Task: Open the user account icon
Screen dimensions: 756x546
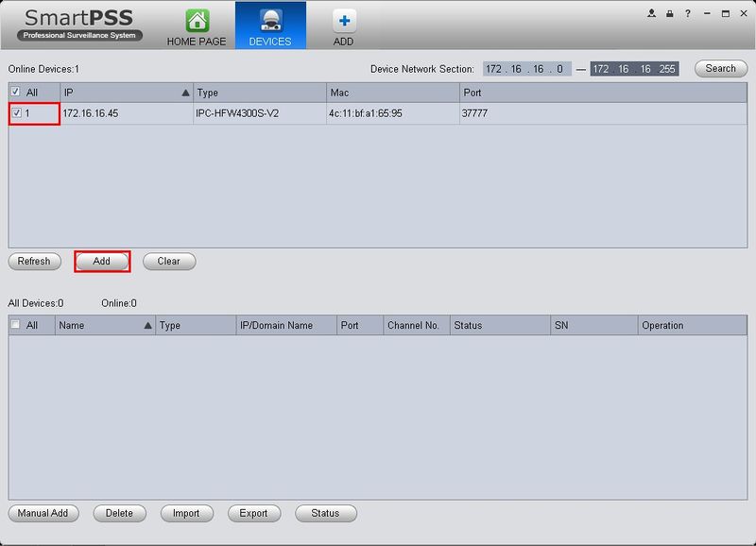Action: click(651, 13)
